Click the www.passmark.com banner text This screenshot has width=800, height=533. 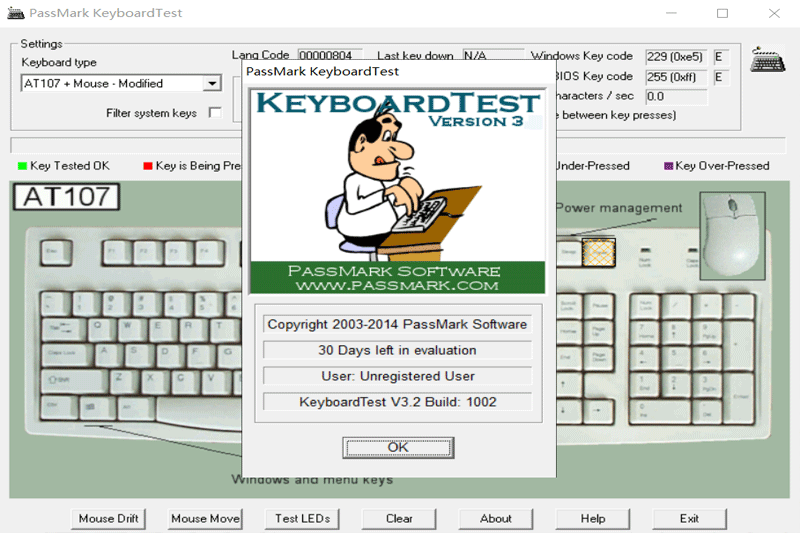(397, 285)
